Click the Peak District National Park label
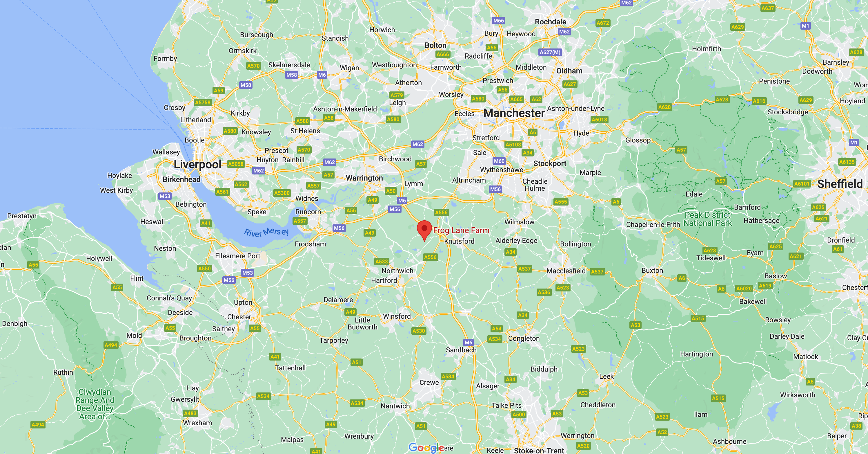Screen dimensions: 868x454 (x=708, y=219)
